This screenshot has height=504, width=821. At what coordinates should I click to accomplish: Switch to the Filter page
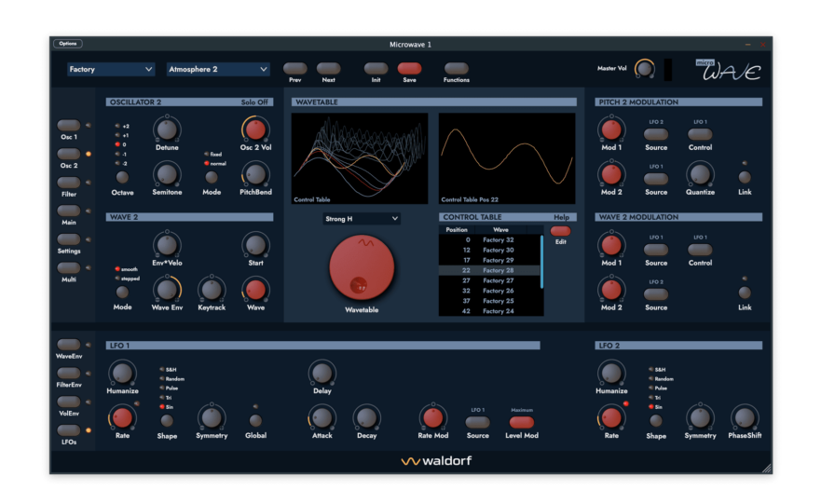[x=69, y=183]
